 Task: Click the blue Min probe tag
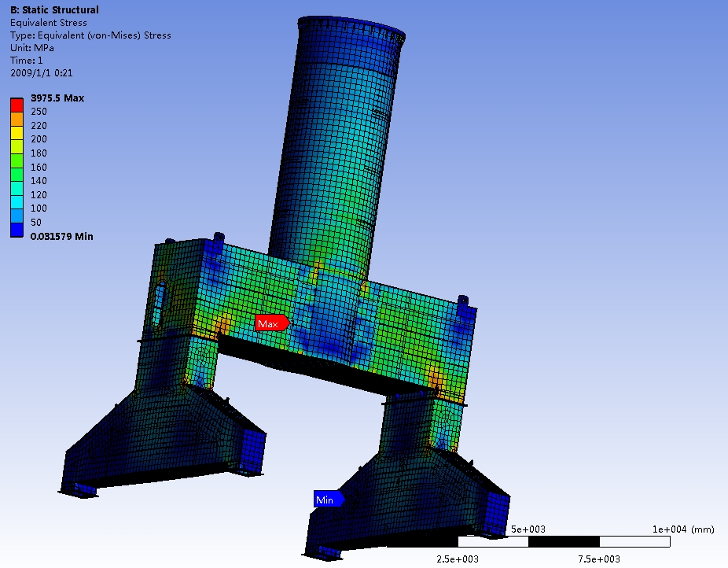pyautogui.click(x=326, y=500)
